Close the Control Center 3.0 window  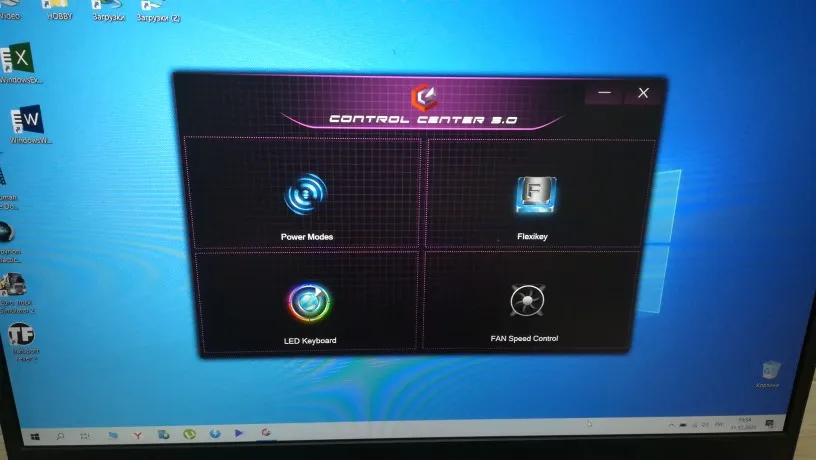pyautogui.click(x=643, y=93)
